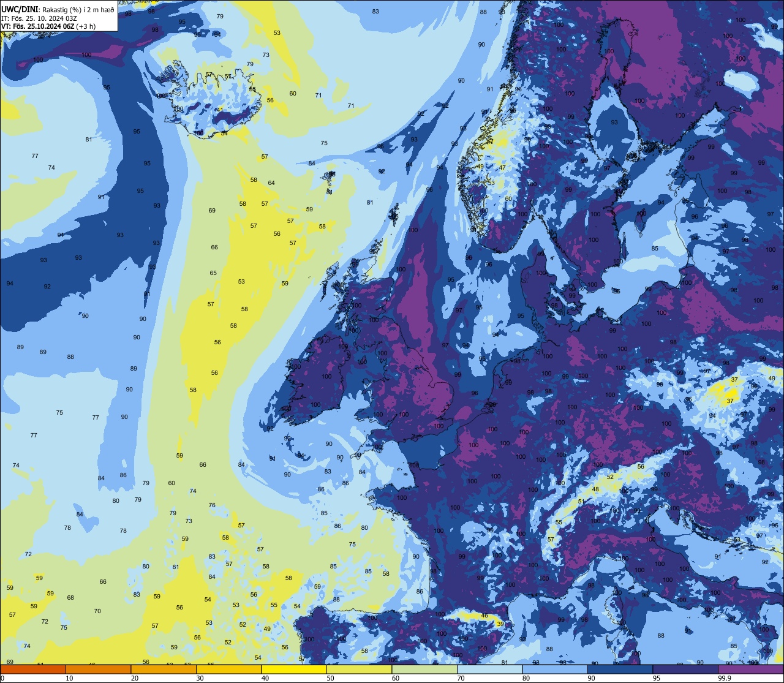Click the '41' humidity value over Iceland
784x683 pixels.
221,110
